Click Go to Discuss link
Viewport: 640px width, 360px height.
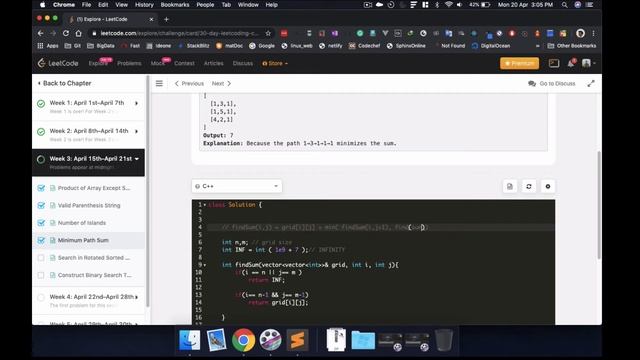pyautogui.click(x=552, y=83)
